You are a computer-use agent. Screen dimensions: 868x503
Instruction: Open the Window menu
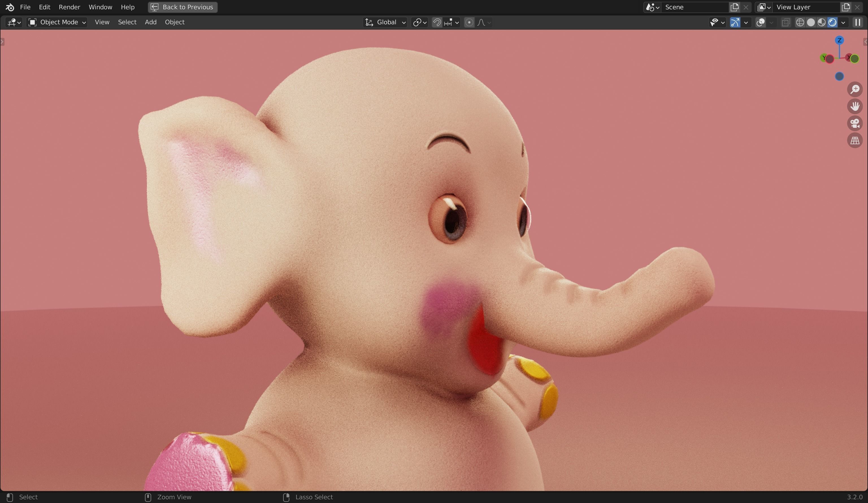[x=100, y=7]
